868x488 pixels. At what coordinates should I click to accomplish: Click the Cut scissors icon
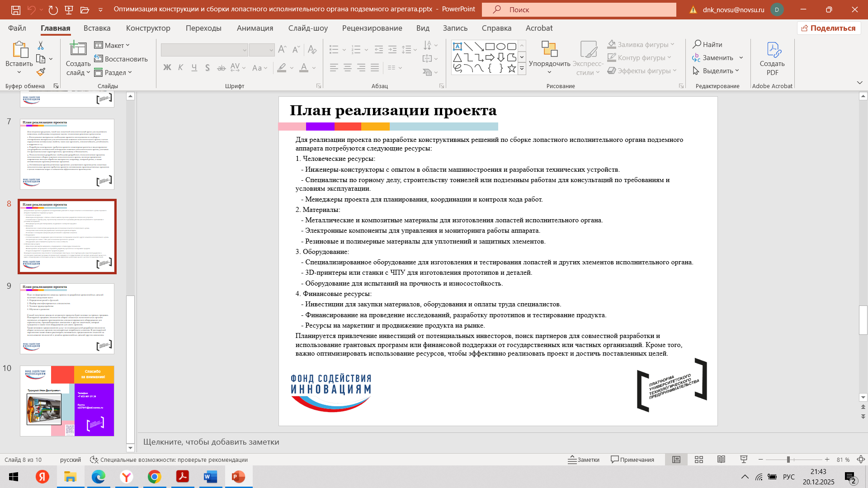[41, 45]
